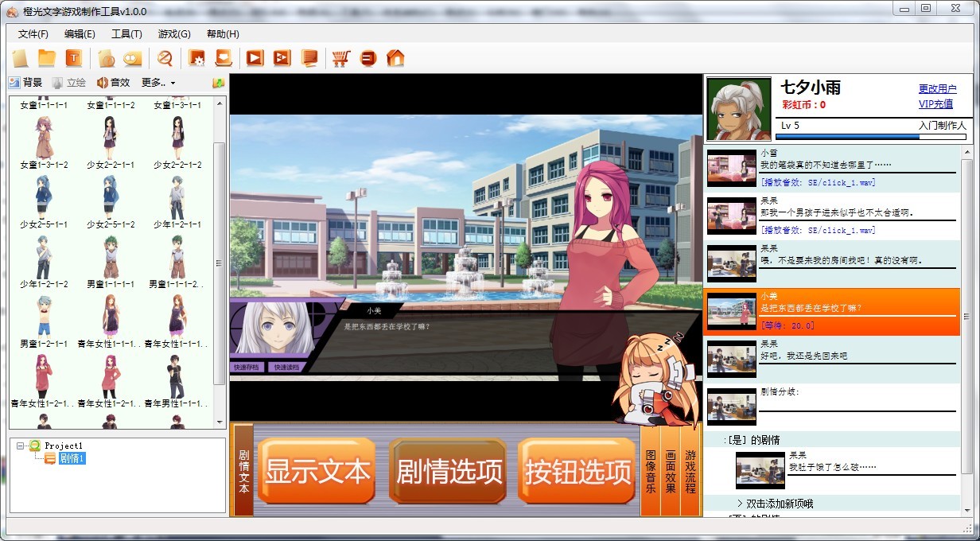The image size is (980, 541).
Task: Select the 剧情文本 vertical tab
Action: (243, 471)
